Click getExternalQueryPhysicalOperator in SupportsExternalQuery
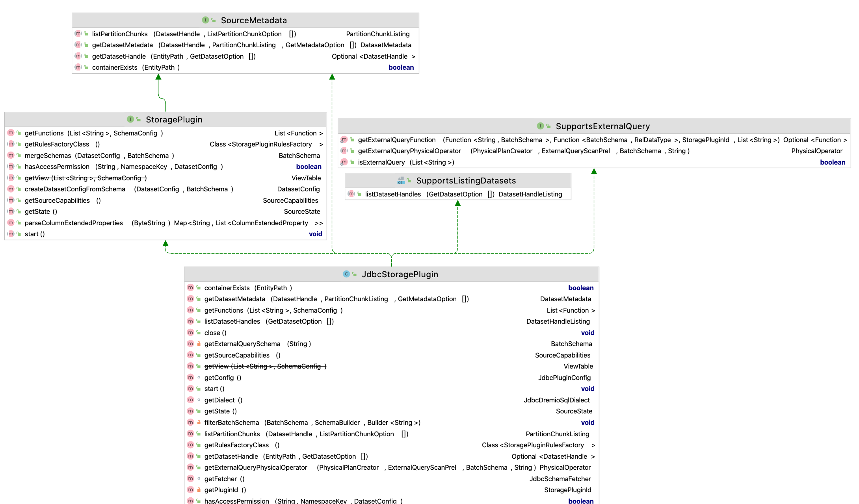Image resolution: width=859 pixels, height=504 pixels. [594, 151]
